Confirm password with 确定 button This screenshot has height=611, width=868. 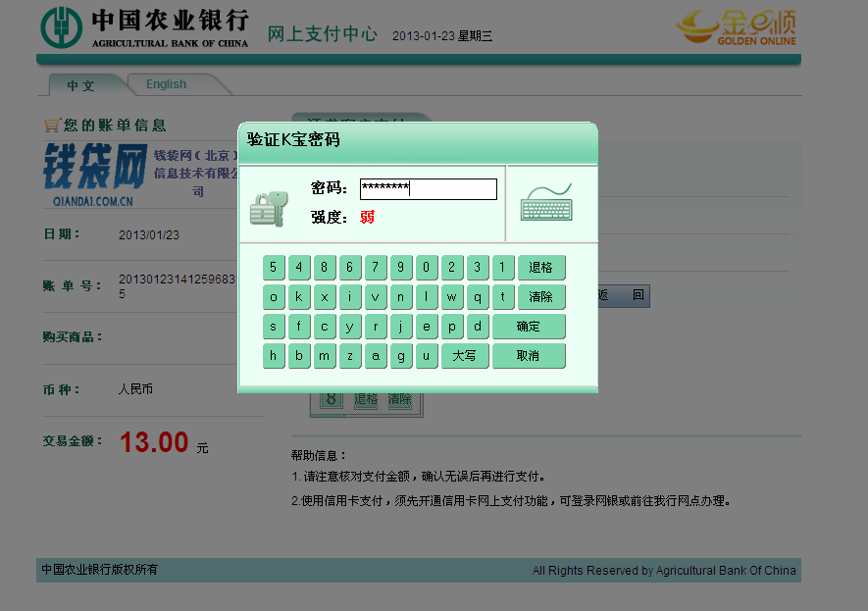click(528, 326)
